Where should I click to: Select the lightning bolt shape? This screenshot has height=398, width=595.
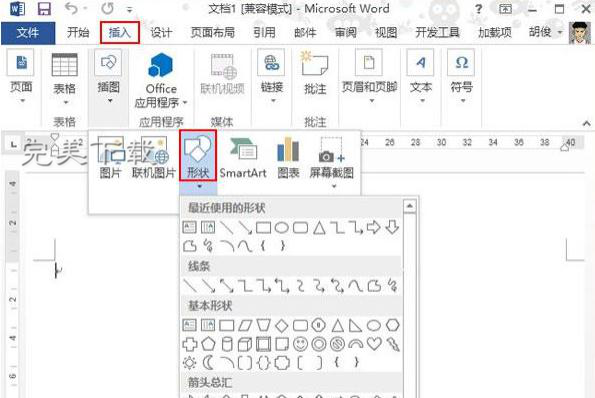click(392, 344)
